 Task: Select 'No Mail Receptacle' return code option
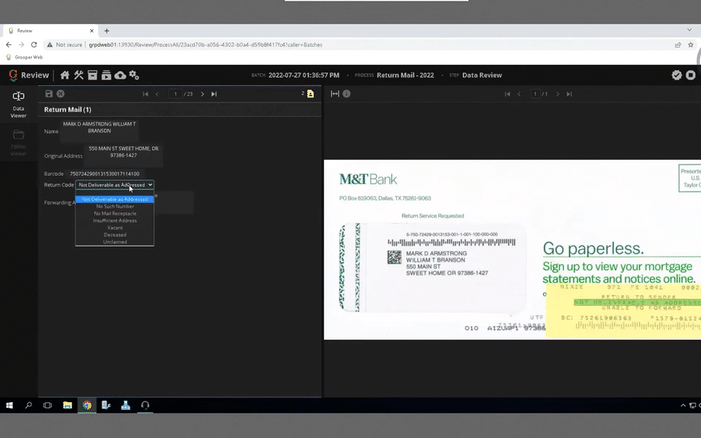pos(115,214)
